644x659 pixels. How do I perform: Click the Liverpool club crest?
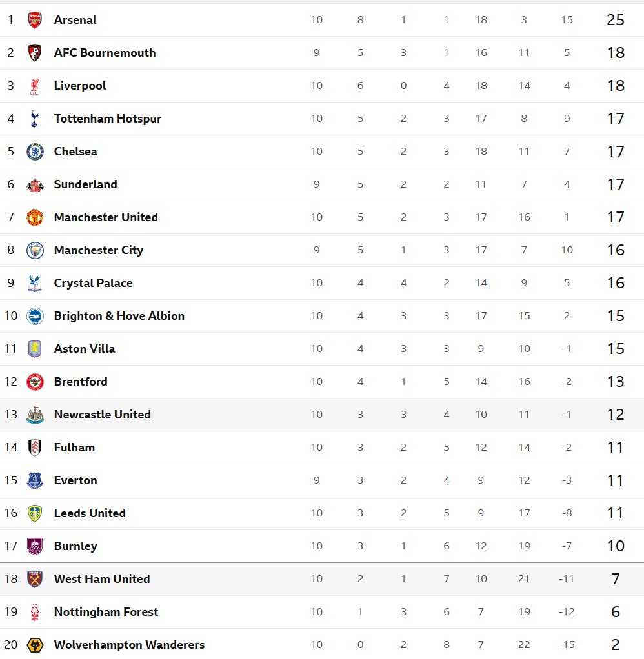[35, 86]
